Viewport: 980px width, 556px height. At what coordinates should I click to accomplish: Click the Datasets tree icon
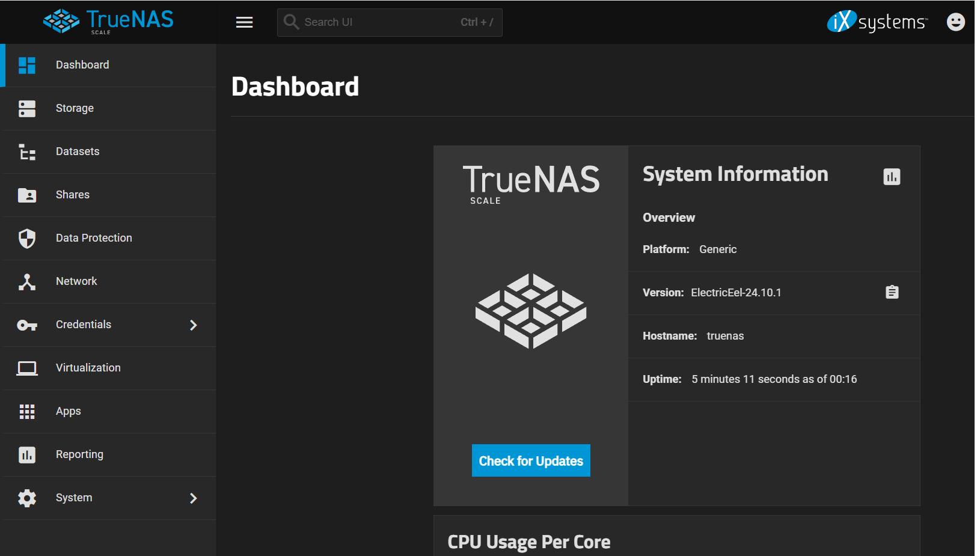click(x=27, y=151)
